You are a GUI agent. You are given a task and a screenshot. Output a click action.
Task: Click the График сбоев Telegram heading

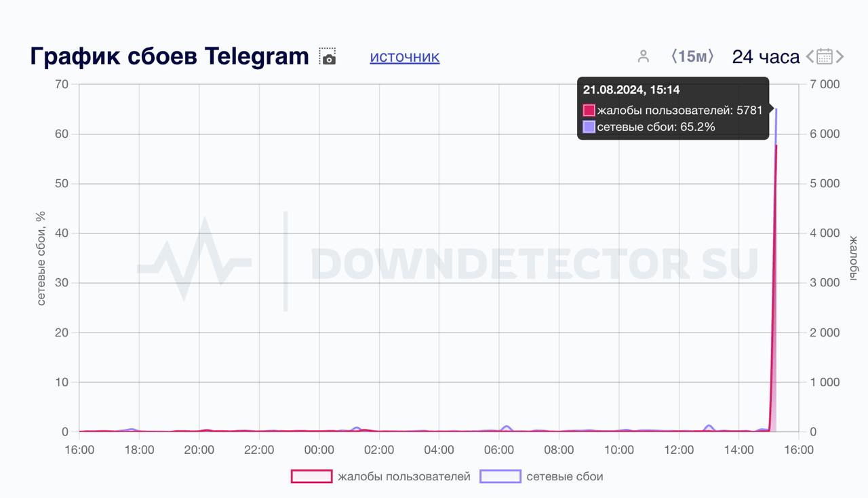point(170,56)
